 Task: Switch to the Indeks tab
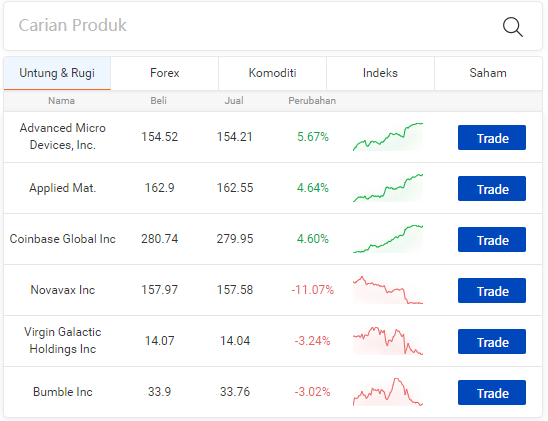click(x=380, y=73)
